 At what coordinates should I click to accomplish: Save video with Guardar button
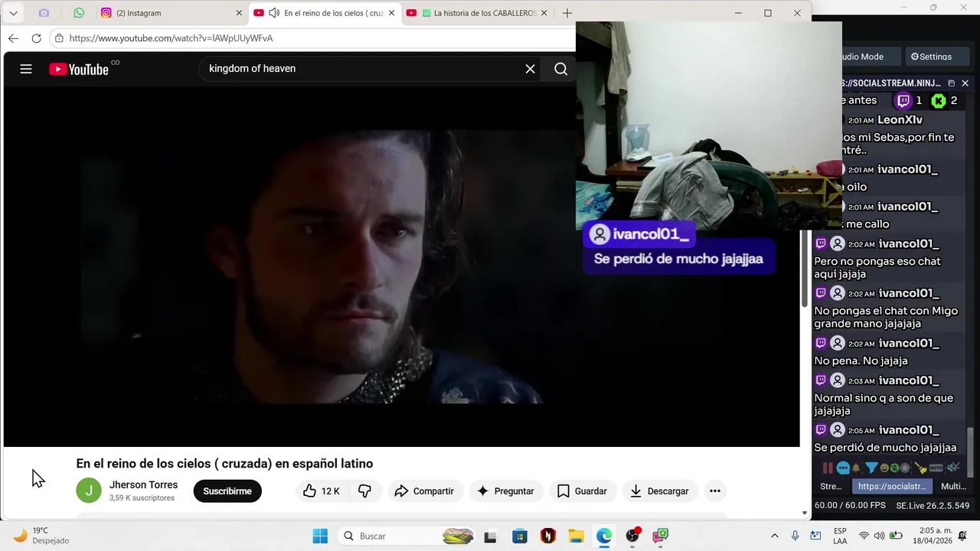582,491
